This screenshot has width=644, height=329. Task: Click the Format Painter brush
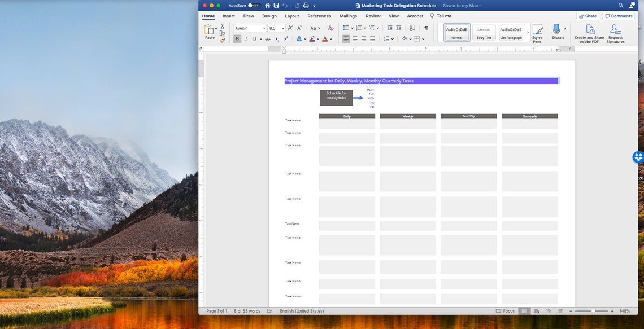click(x=223, y=40)
